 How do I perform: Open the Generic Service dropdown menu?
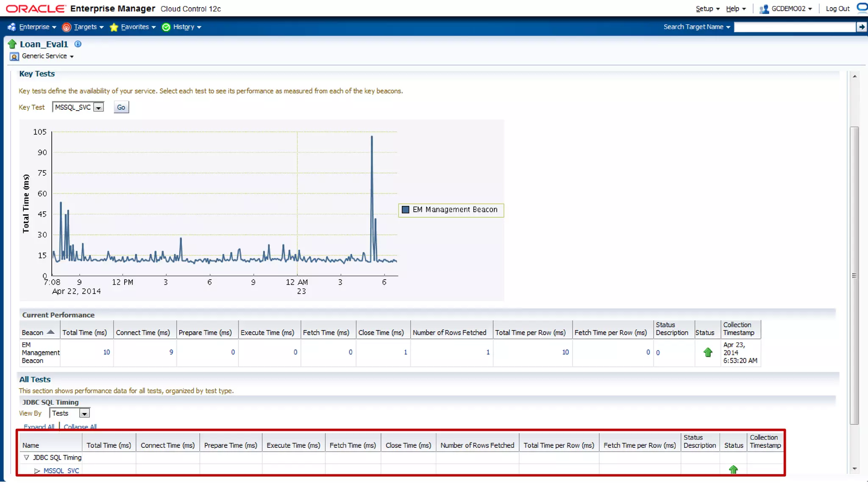pos(48,56)
